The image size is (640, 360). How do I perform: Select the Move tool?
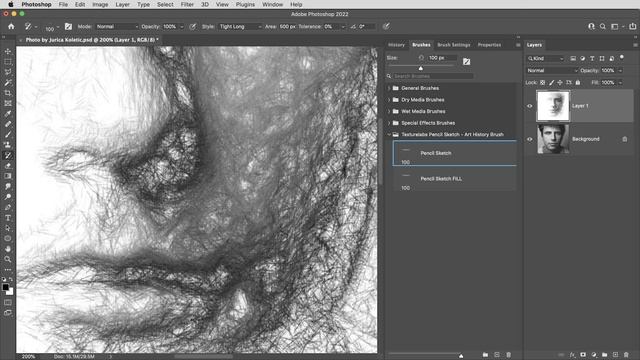(x=8, y=51)
